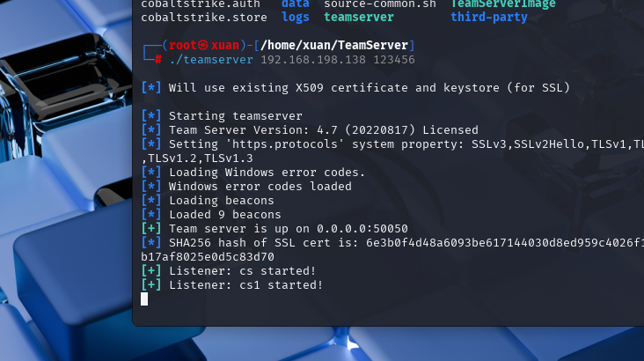Image resolution: width=644 pixels, height=361 pixels.
Task: Click the 'third-party' directory name
Action: pos(489,18)
